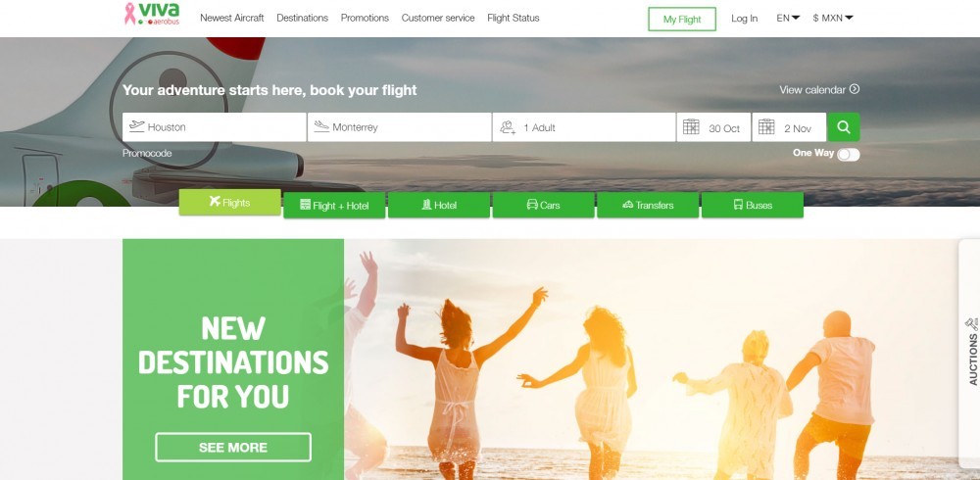Click the My Flight button

point(682,19)
